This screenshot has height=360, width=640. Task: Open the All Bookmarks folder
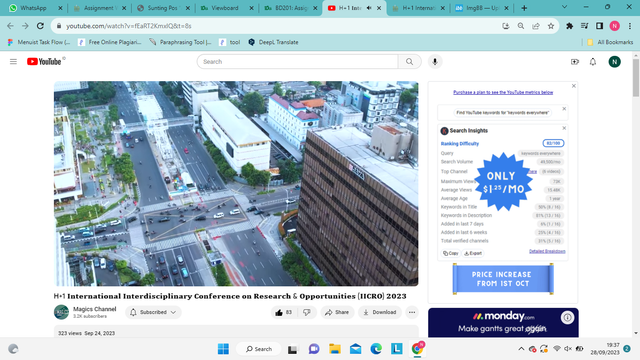tap(610, 42)
